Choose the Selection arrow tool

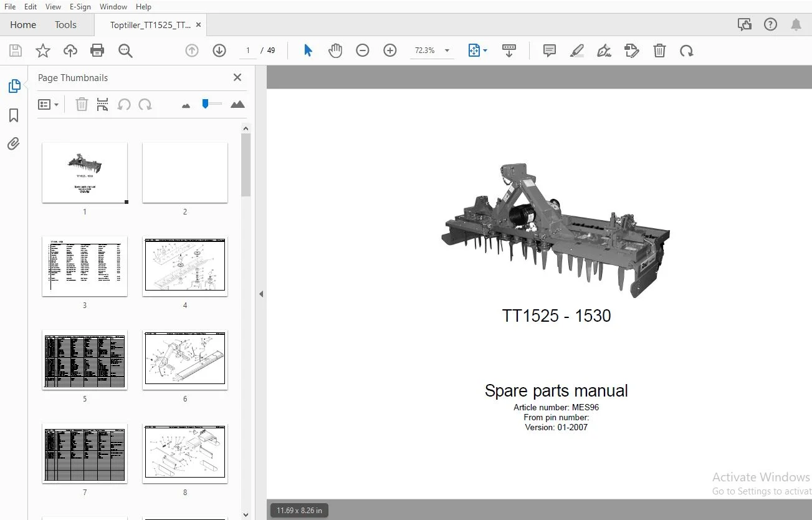point(308,51)
